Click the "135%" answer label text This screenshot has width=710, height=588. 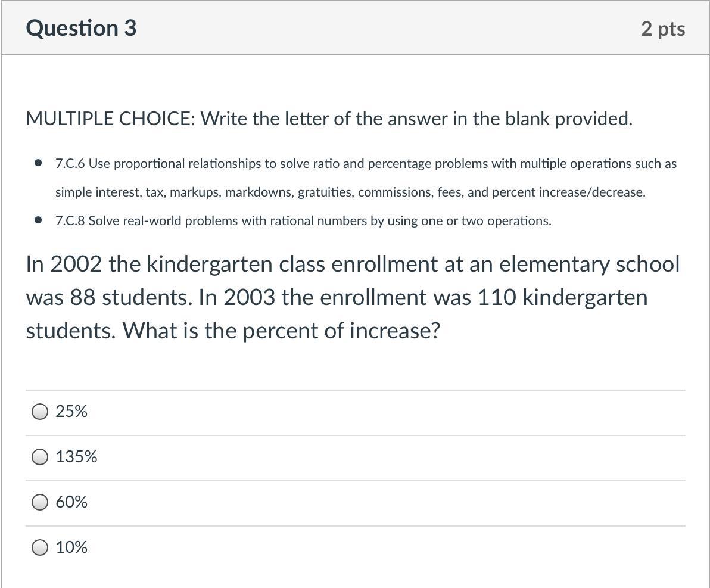(x=76, y=456)
